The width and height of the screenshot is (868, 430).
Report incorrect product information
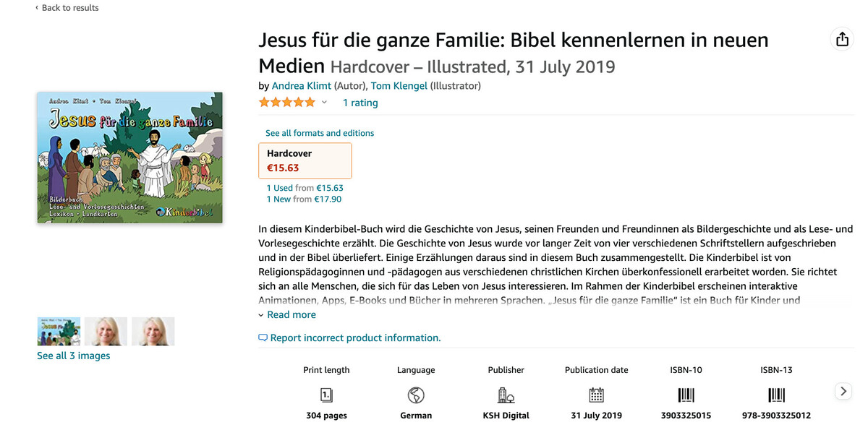coord(354,337)
